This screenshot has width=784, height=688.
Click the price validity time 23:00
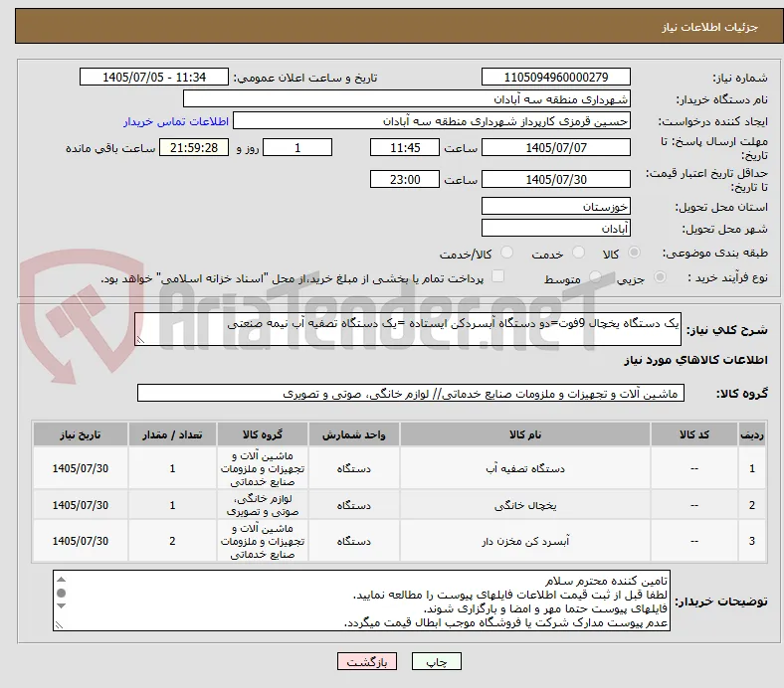coord(405,179)
